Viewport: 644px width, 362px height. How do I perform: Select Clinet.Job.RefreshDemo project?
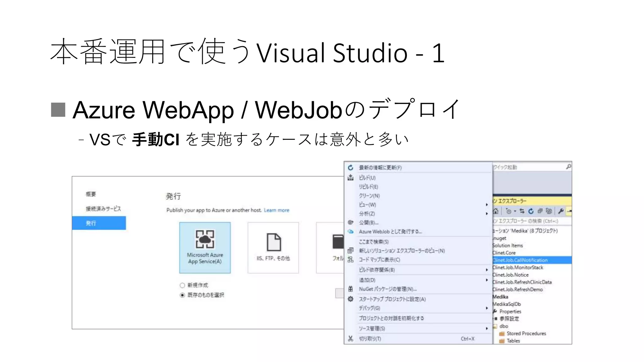pos(518,289)
